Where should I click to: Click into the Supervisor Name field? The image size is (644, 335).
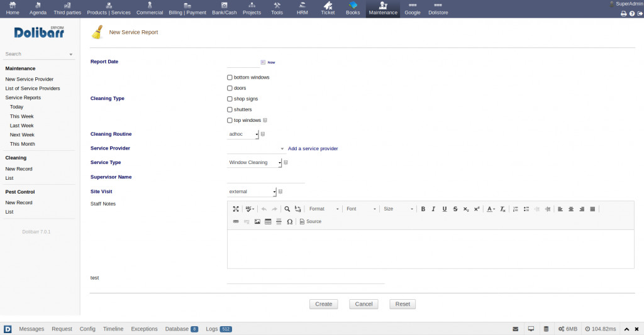coord(265,177)
